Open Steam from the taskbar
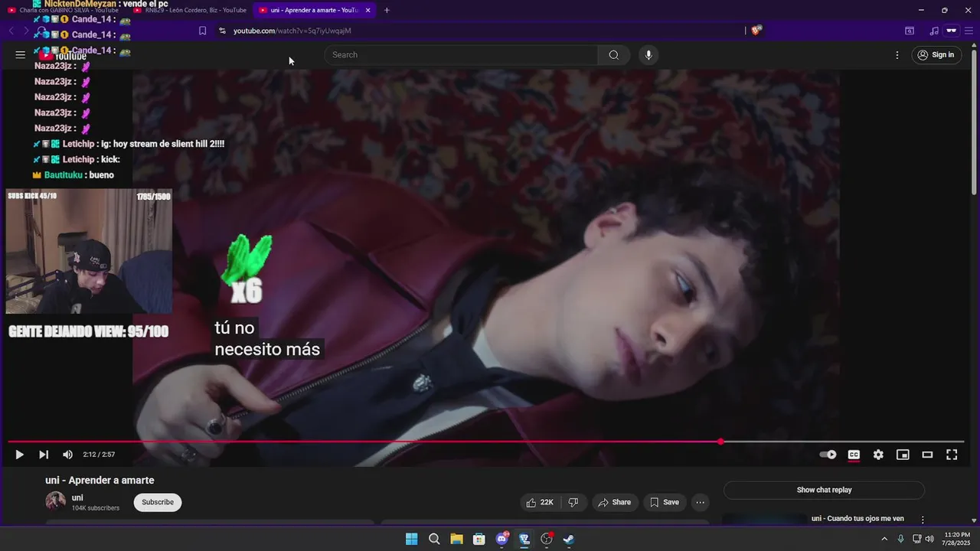This screenshot has width=980, height=551. [569, 539]
